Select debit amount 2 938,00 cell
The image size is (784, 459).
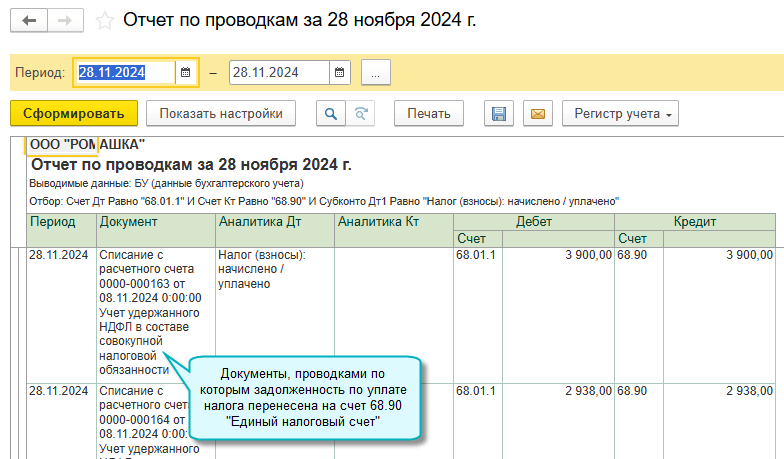(558, 421)
